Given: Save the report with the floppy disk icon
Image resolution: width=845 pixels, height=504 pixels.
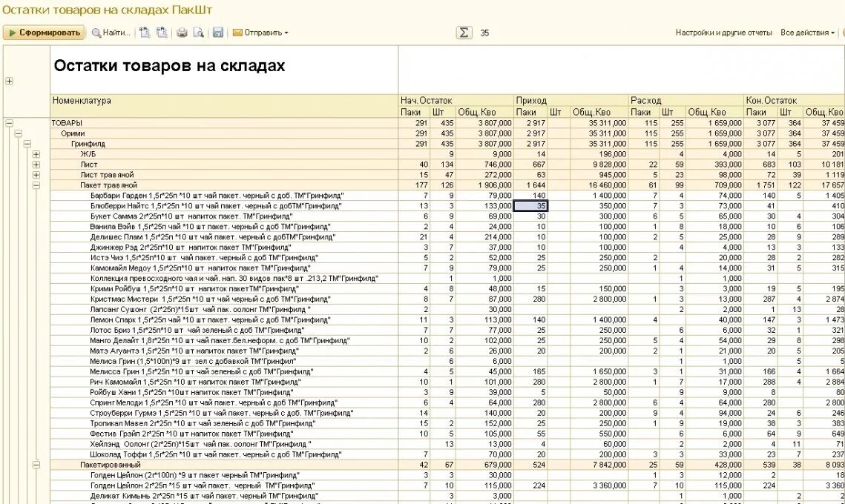Looking at the screenshot, I should pos(217,33).
